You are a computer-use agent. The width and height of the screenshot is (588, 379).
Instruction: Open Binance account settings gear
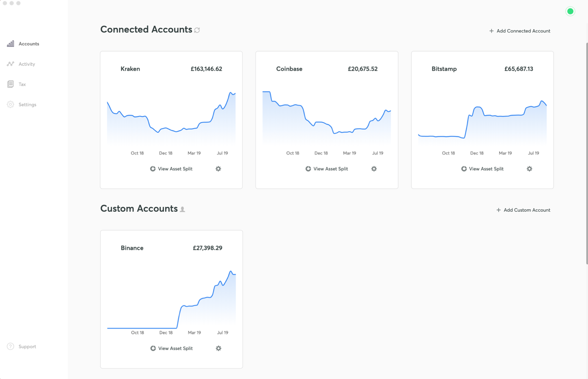coord(218,348)
